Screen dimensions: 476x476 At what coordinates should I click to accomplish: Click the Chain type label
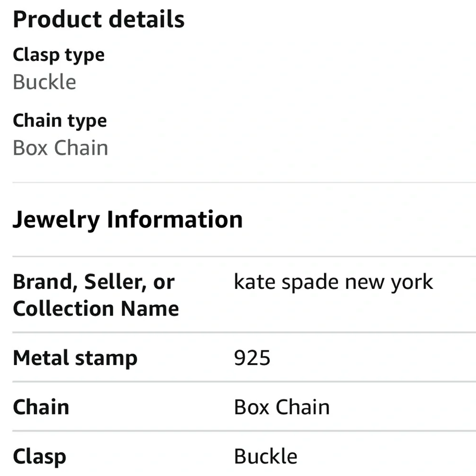click(x=60, y=121)
